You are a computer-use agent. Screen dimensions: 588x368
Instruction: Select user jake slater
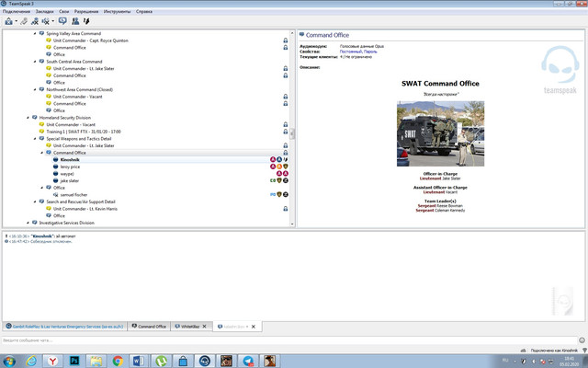[70, 180]
